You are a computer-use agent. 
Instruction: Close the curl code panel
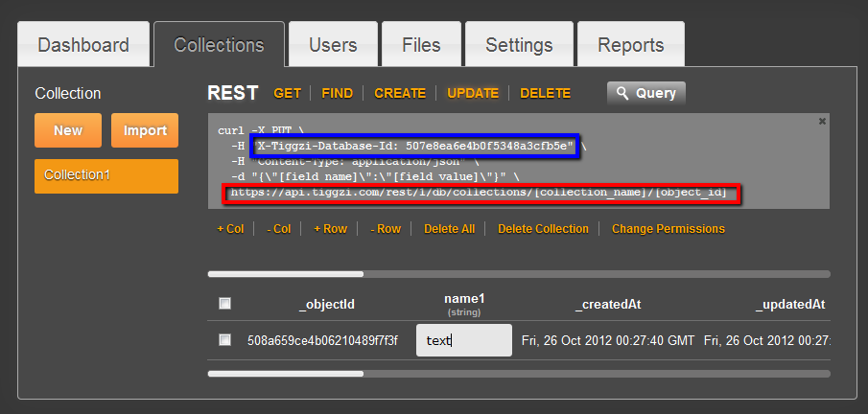pos(822,122)
